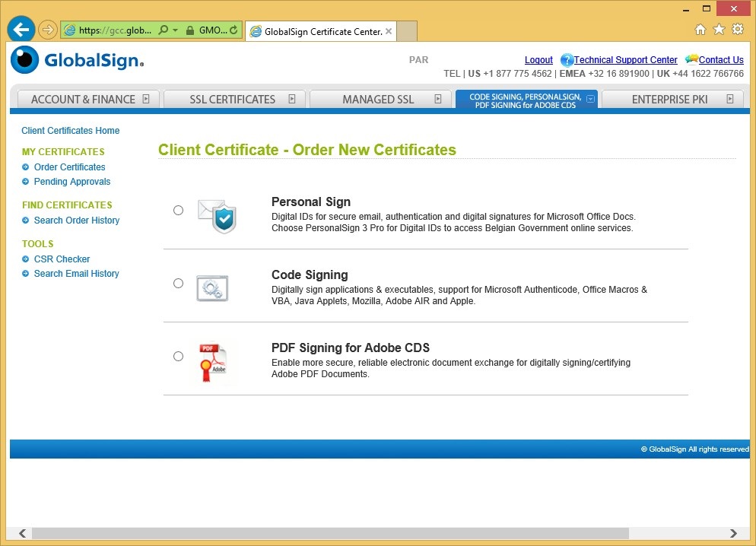Click the Contact Us chat bubbles icon
Screen dimensions: 756x546
[691, 59]
